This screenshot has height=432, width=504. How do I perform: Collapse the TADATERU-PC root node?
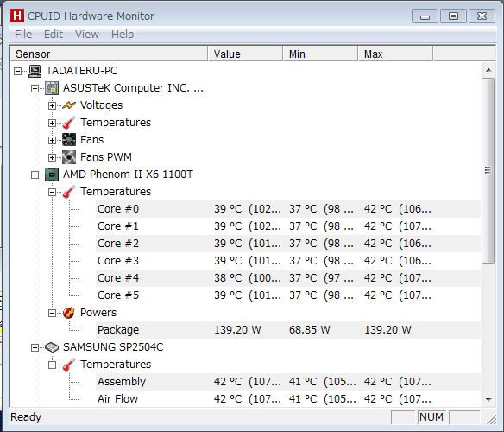(17, 71)
